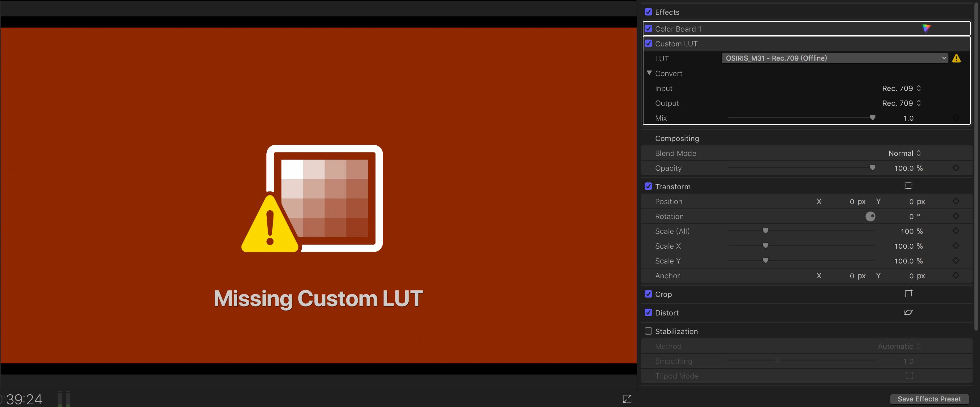Add a keyframe for Mix
The height and width of the screenshot is (407, 980).
956,118
